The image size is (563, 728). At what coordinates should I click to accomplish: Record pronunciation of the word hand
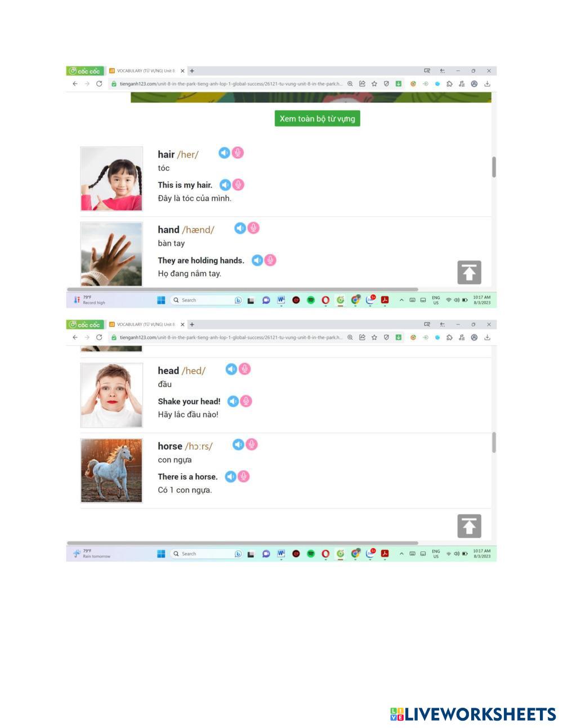pos(253,228)
